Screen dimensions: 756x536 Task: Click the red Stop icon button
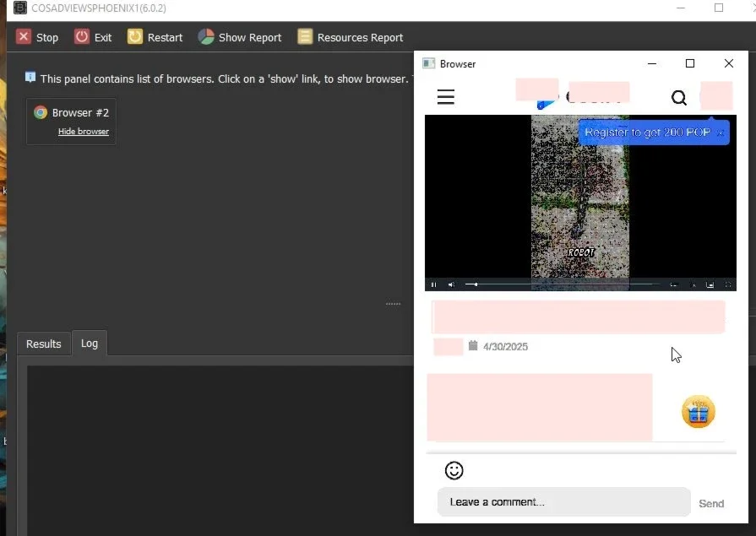[24, 37]
